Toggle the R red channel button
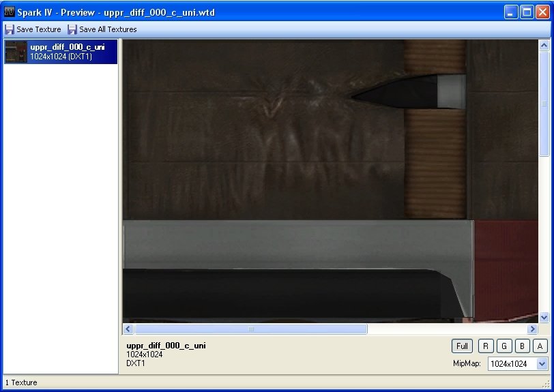This screenshot has width=554, height=392. 485,346
